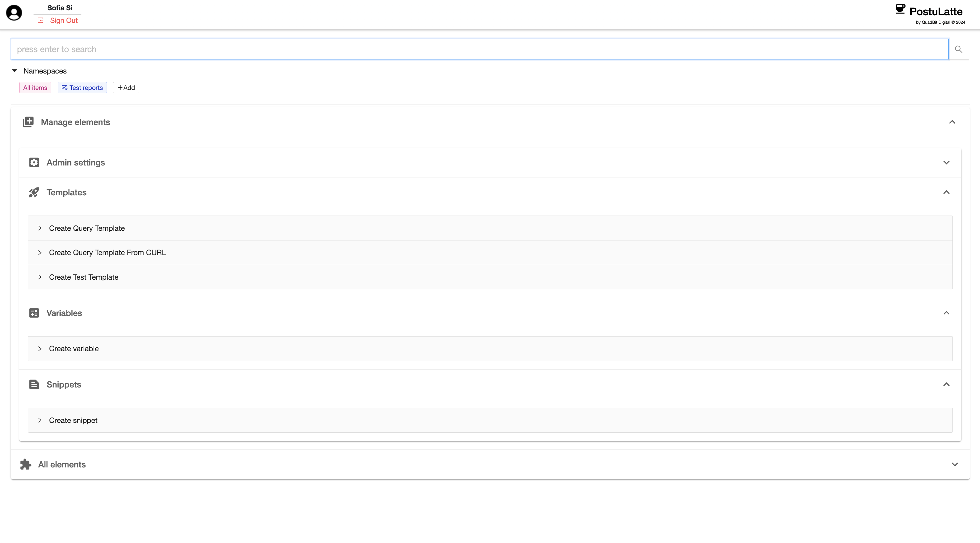Switch to the Test reports namespace
Screen dimensions: 980x543
pyautogui.click(x=82, y=87)
